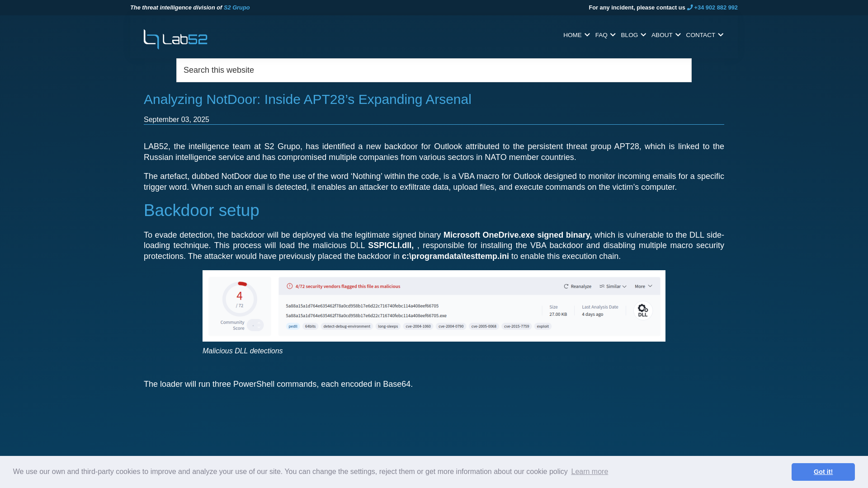View the Malicious DLL detections screenshot

(x=434, y=306)
